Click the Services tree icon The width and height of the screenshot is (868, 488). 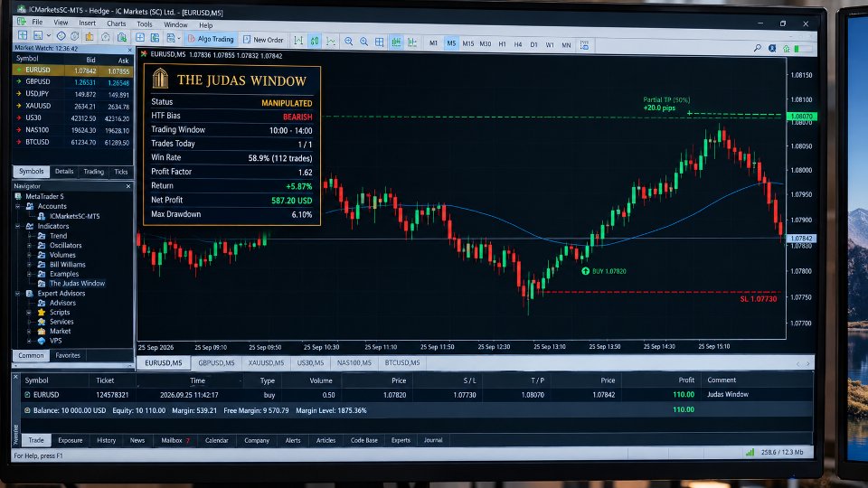click(x=42, y=322)
